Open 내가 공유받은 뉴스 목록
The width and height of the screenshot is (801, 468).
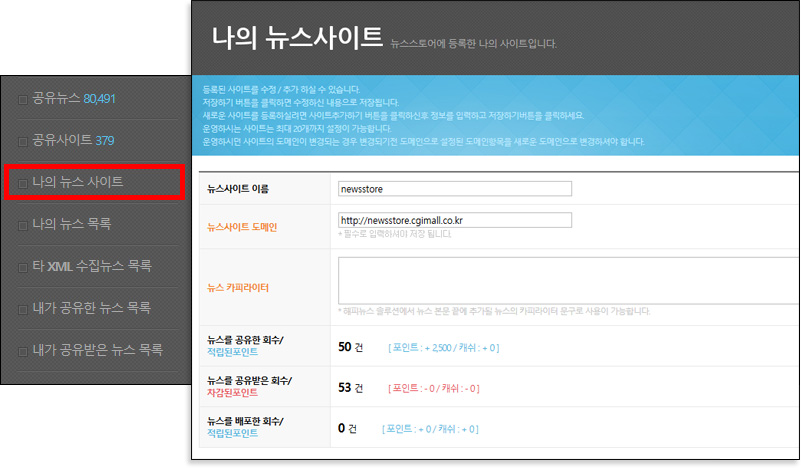(x=98, y=349)
